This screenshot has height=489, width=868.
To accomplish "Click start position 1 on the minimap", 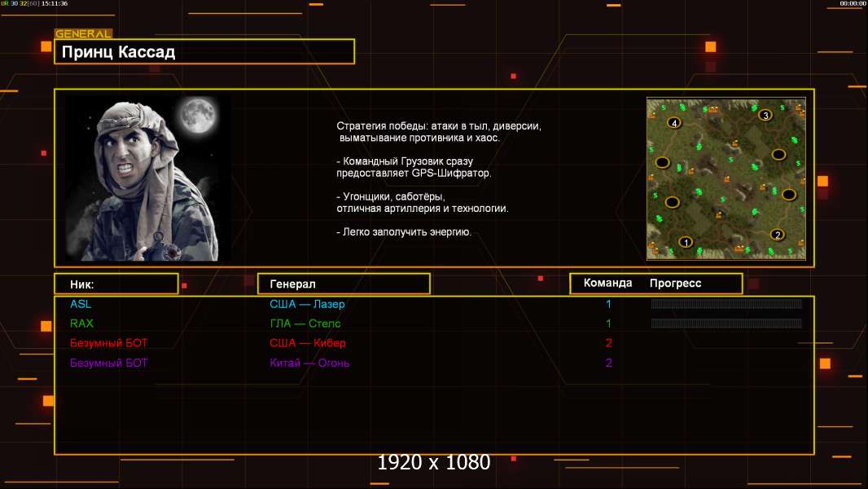I will coord(686,242).
